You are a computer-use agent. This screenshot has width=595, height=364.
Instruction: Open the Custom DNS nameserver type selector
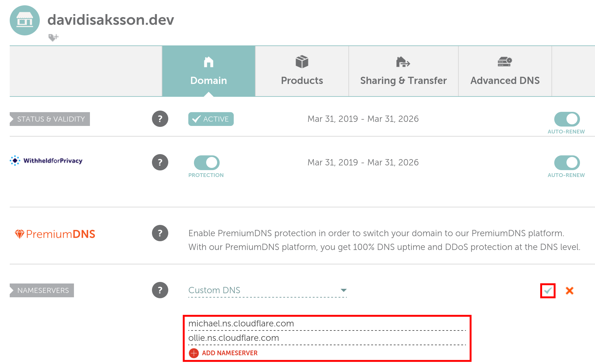(x=268, y=290)
